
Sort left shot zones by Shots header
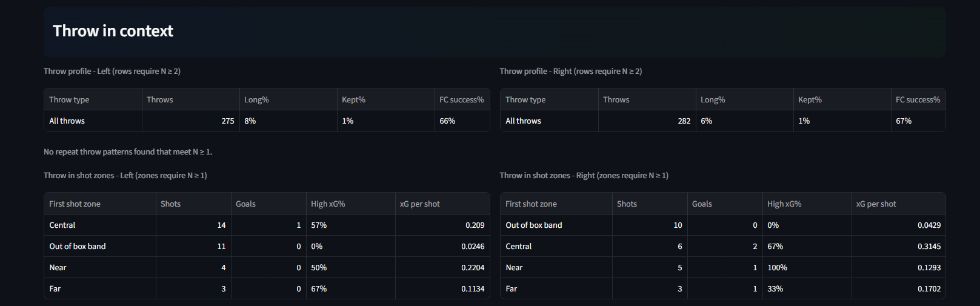point(193,204)
